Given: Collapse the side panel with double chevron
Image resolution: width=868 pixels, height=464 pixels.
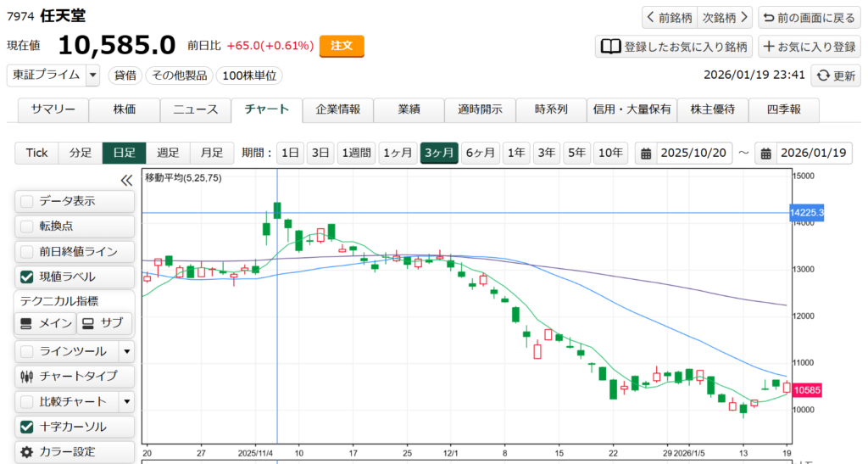Looking at the screenshot, I should click(x=126, y=180).
